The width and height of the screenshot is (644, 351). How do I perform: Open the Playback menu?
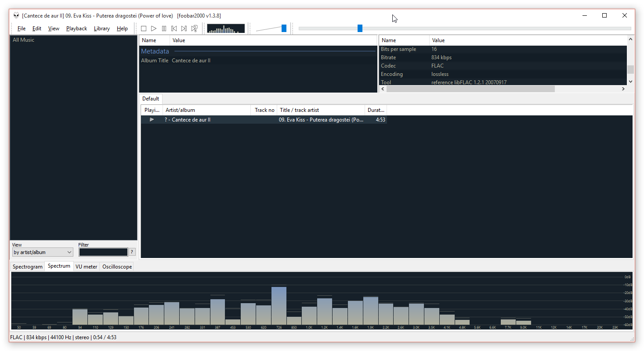point(77,29)
